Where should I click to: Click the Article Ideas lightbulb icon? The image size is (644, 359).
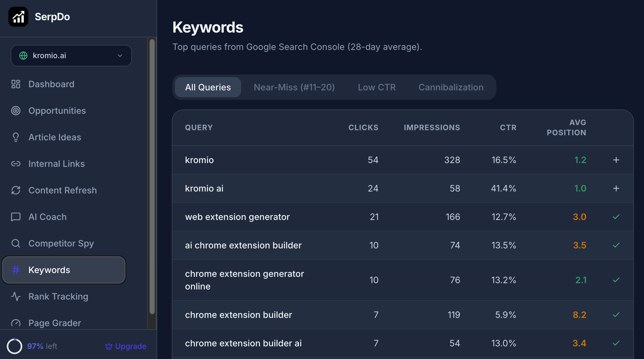coord(16,137)
